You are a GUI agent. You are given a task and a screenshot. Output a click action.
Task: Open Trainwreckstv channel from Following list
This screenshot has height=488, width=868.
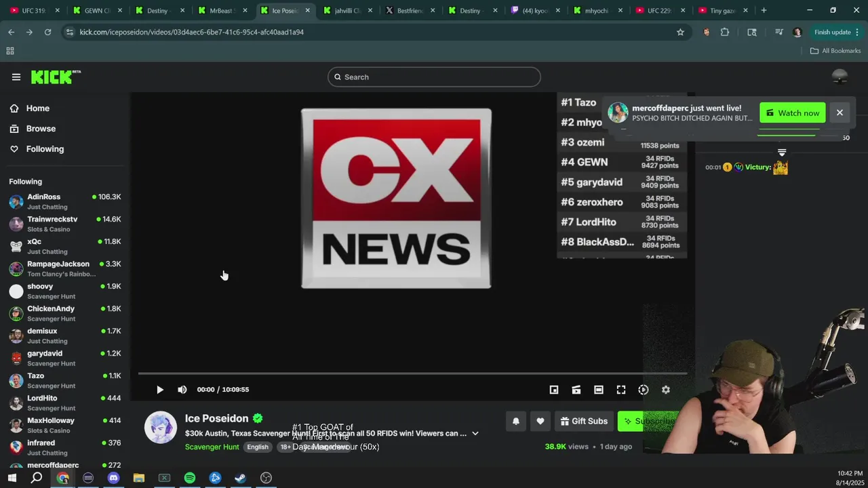point(65,224)
